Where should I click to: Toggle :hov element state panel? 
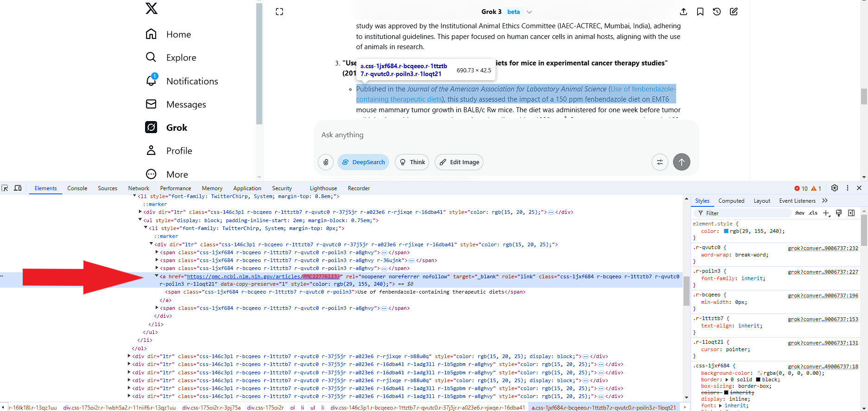coord(800,213)
